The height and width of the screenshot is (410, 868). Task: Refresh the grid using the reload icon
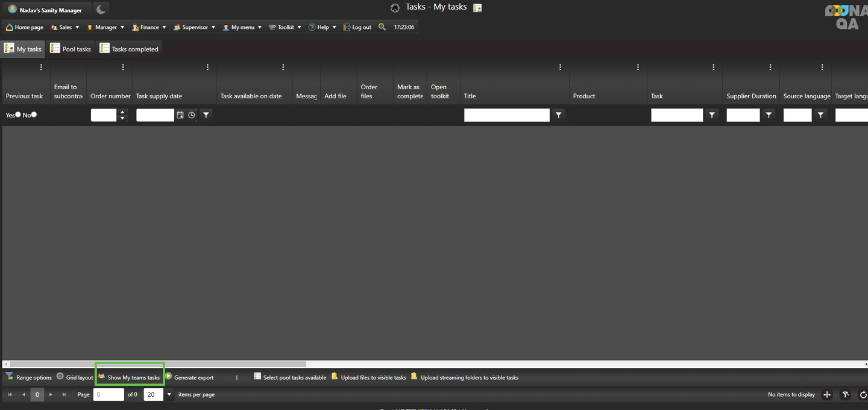(x=863, y=394)
